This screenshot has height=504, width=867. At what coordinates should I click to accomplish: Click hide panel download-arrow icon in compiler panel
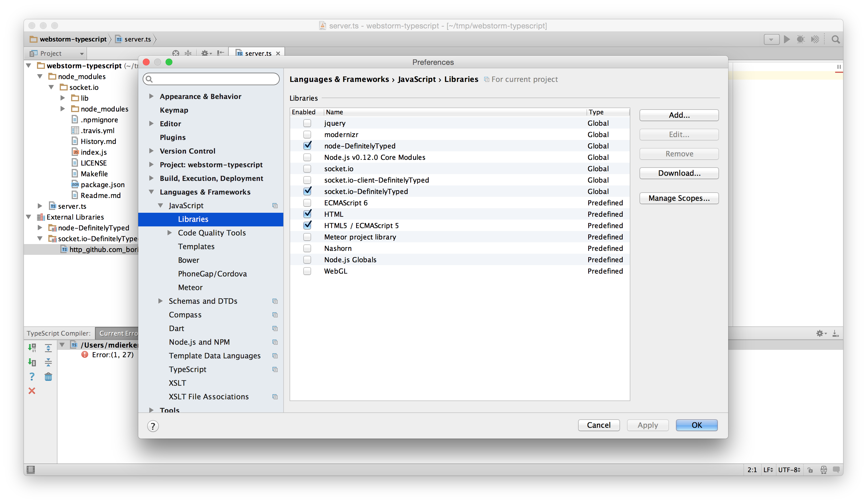tap(835, 333)
